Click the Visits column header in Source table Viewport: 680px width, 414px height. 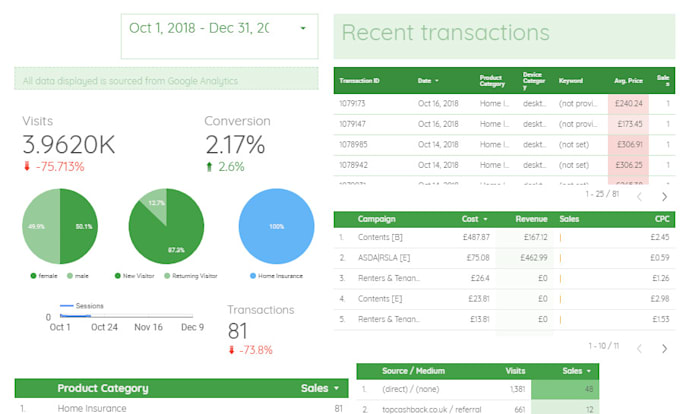pyautogui.click(x=515, y=371)
